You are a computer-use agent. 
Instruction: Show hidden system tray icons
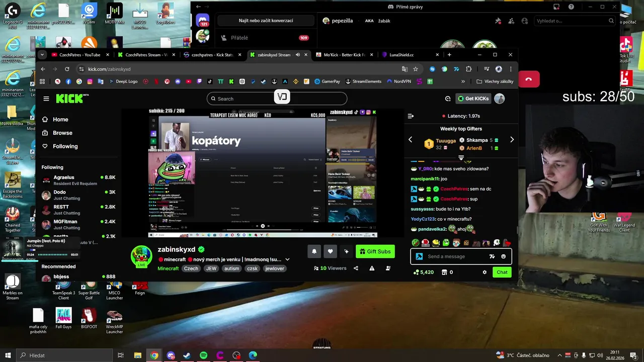[x=559, y=355]
